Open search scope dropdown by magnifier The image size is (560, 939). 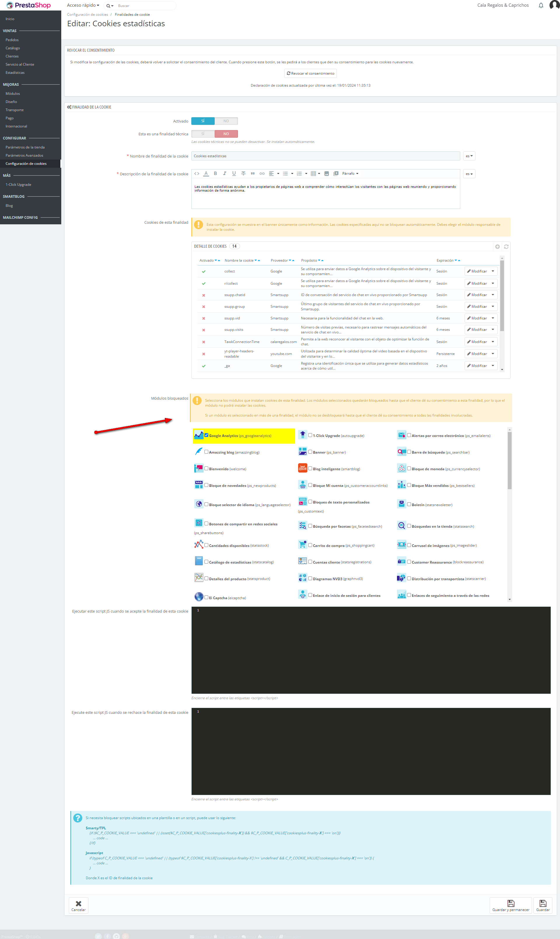109,6
